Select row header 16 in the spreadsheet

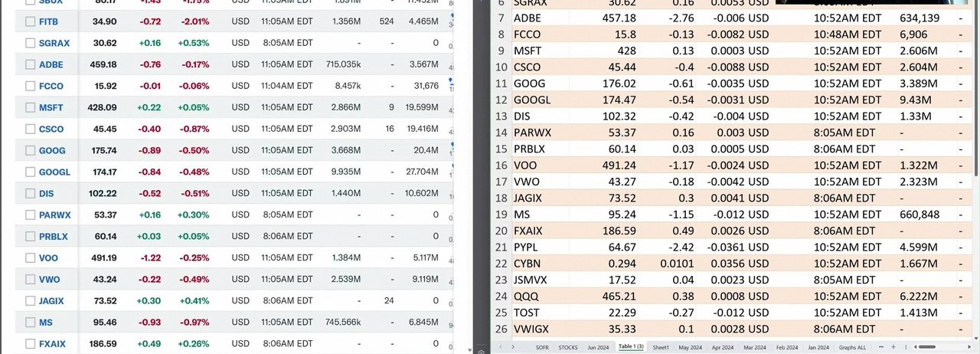coord(502,166)
